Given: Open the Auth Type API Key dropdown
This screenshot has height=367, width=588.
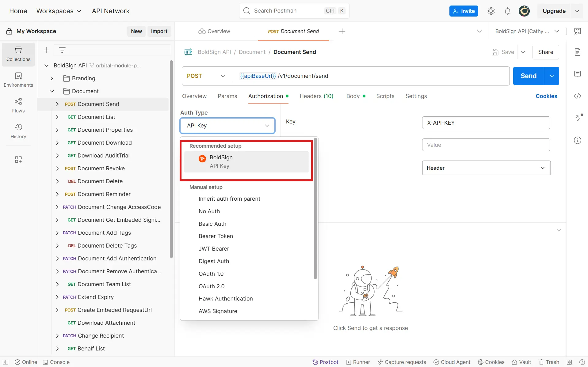Looking at the screenshot, I should coord(227,126).
